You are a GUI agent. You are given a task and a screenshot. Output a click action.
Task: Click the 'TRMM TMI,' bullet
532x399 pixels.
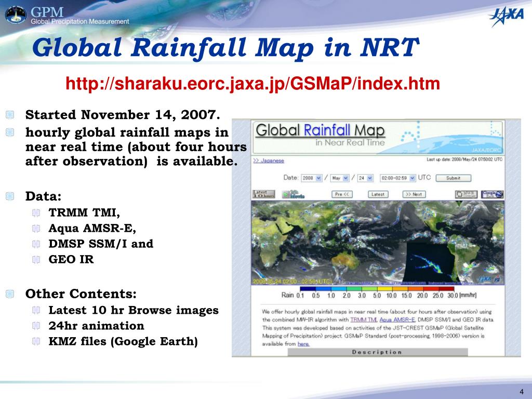(84, 212)
